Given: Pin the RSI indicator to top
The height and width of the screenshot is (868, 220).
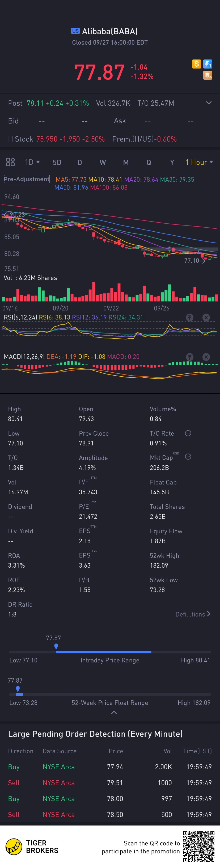Looking at the screenshot, I should pyautogui.click(x=190, y=317).
